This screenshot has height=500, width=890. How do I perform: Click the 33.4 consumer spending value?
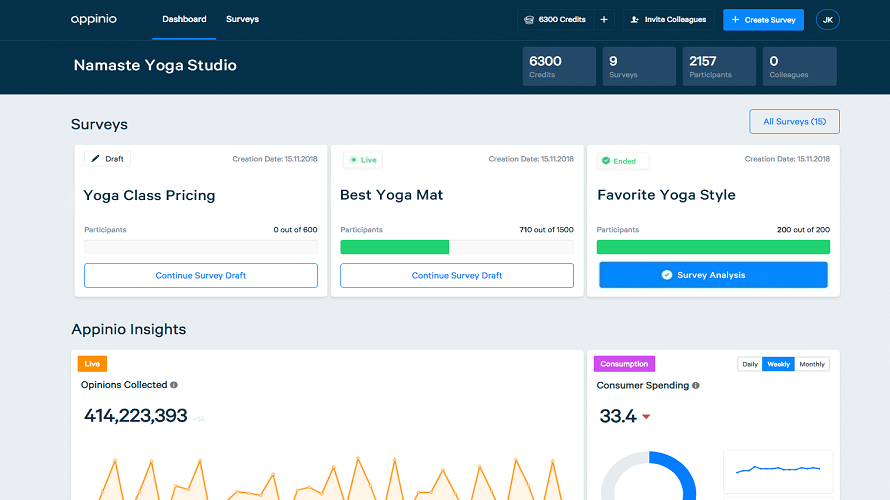[x=618, y=416]
